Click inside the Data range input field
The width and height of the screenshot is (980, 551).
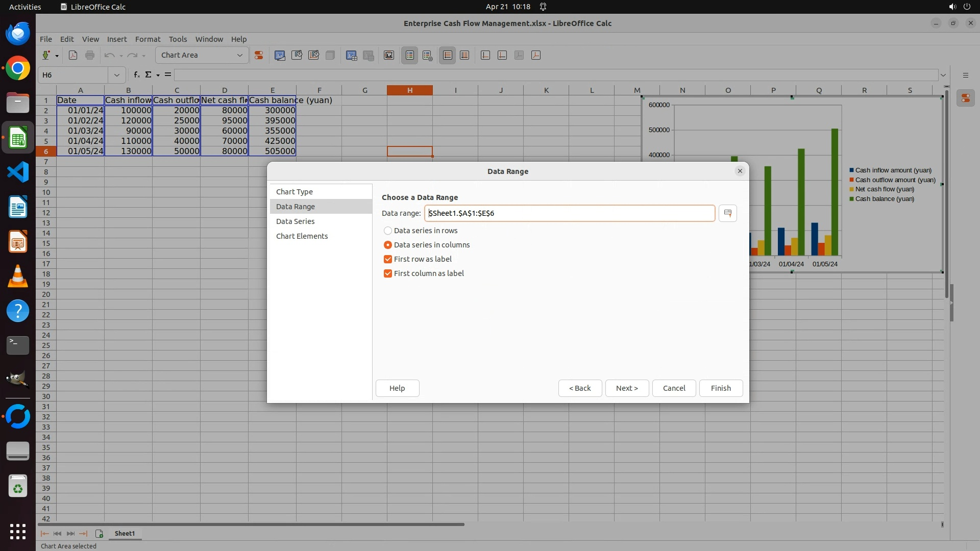tap(569, 213)
